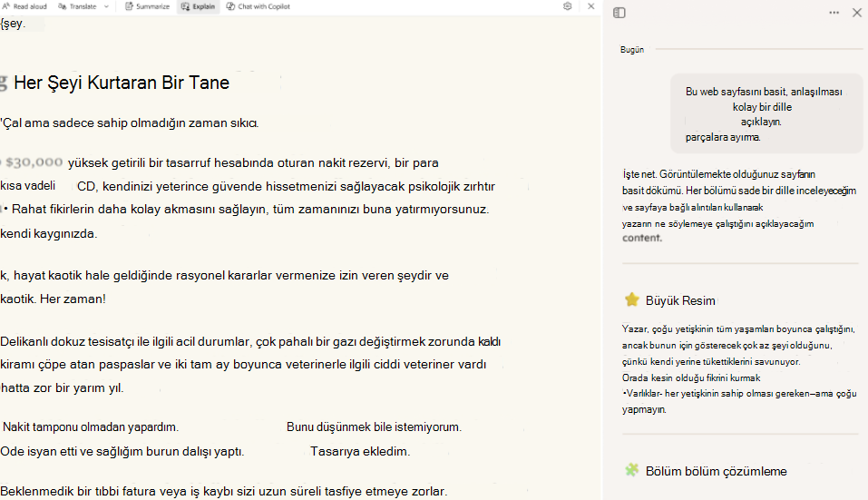Expand the dropdown arrow next to Translate
Viewport: 868px width, 500px height.
tap(106, 6)
